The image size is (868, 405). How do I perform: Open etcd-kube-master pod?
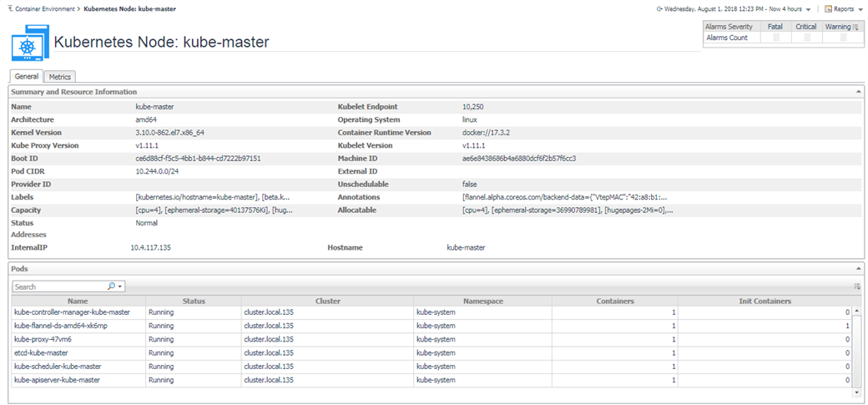click(x=41, y=352)
